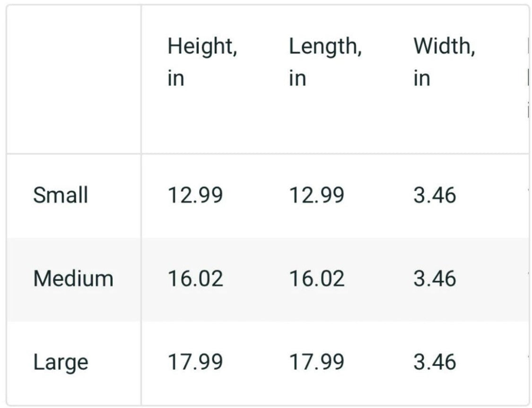Viewport: 532px width, 408px height.
Task: Pick the Medium width value 3.46
Action: [435, 278]
